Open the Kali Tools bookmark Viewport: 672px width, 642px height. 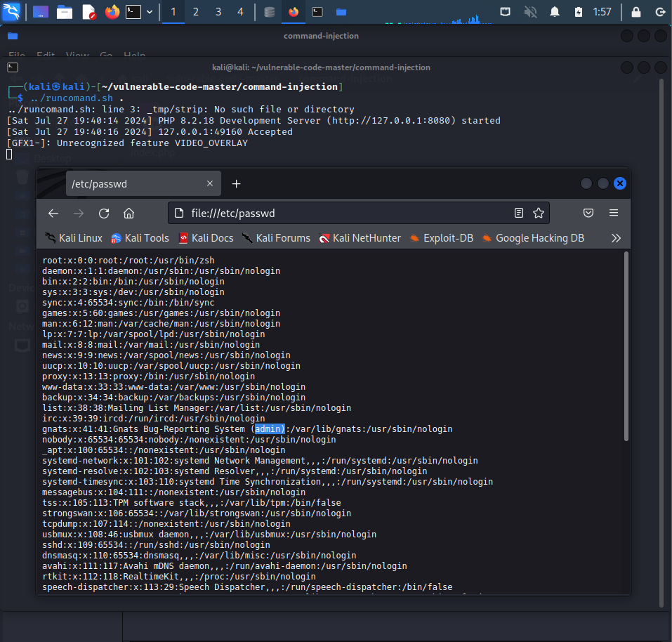[x=140, y=238]
